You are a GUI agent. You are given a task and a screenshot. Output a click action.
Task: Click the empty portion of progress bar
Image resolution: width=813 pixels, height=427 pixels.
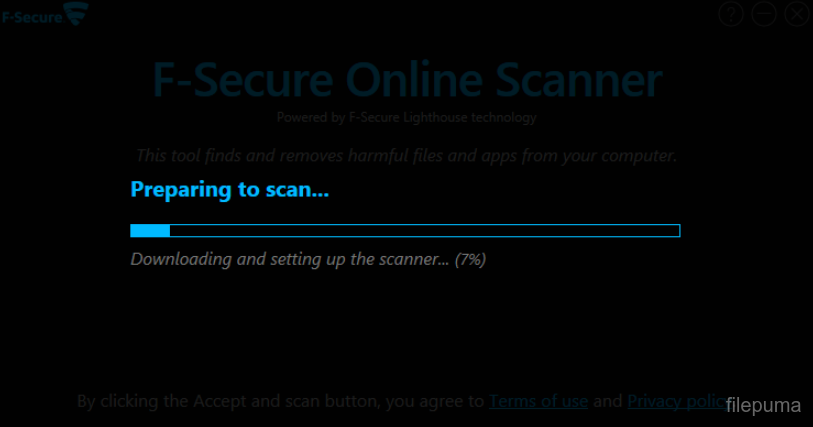click(425, 231)
